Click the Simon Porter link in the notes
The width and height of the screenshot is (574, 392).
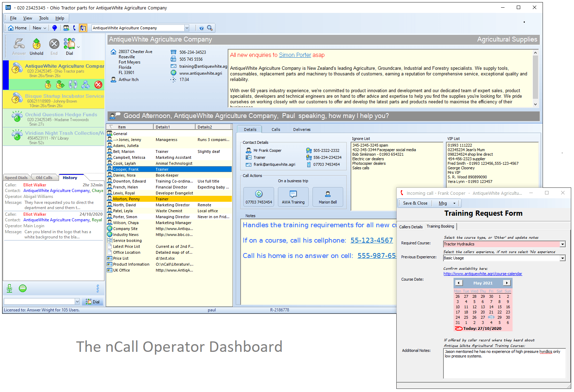(295, 55)
